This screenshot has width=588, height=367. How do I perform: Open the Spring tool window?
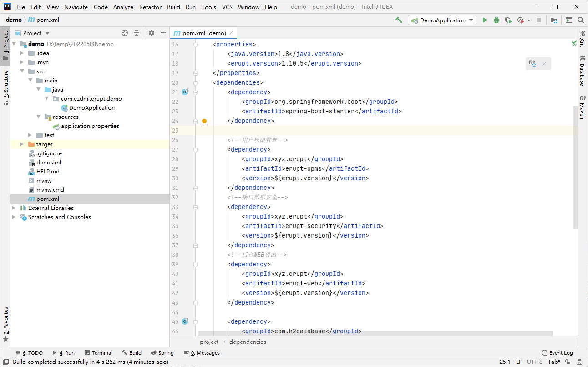tap(162, 353)
